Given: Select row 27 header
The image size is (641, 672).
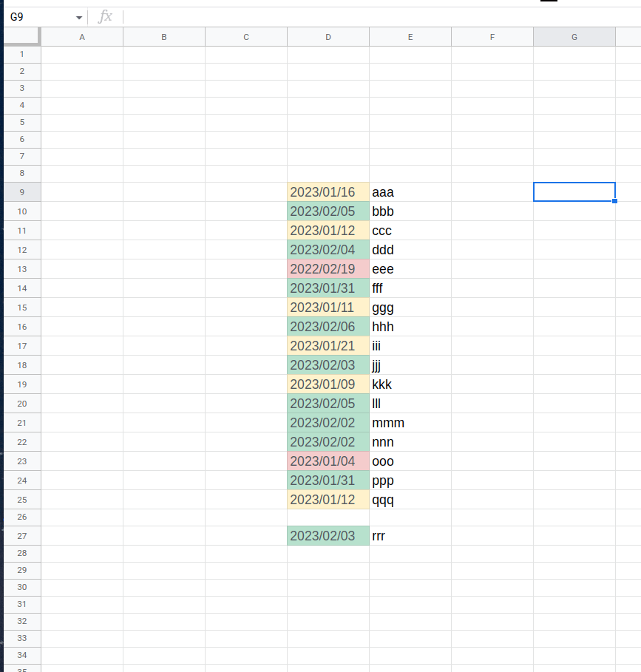Looking at the screenshot, I should pyautogui.click(x=21, y=535).
